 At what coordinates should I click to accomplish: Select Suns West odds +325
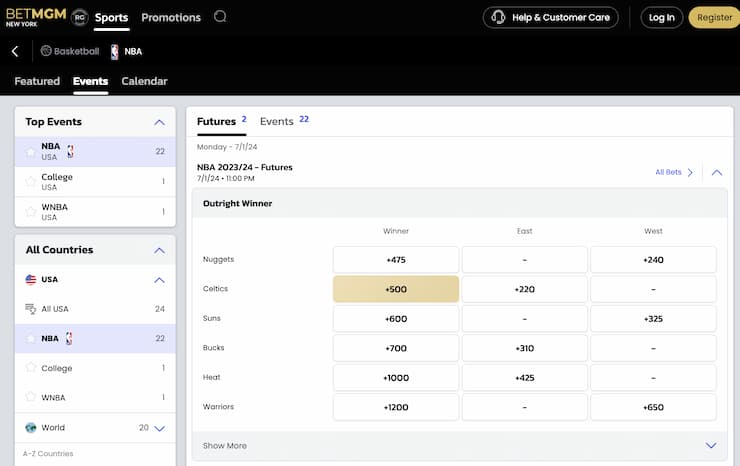point(653,319)
